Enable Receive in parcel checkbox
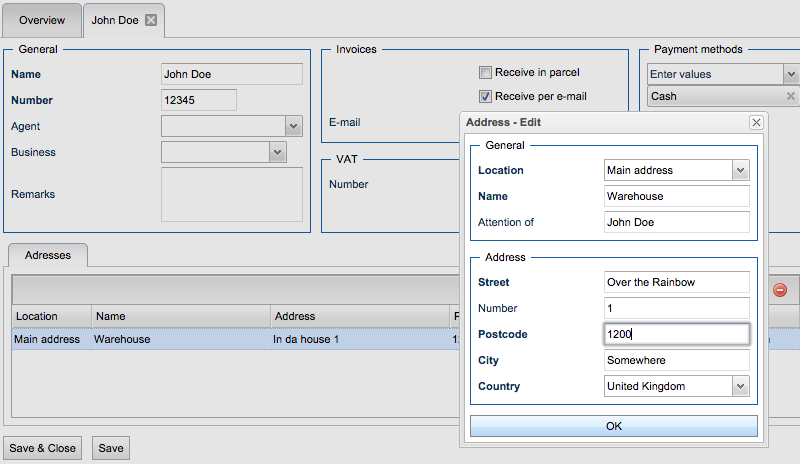 [x=485, y=72]
